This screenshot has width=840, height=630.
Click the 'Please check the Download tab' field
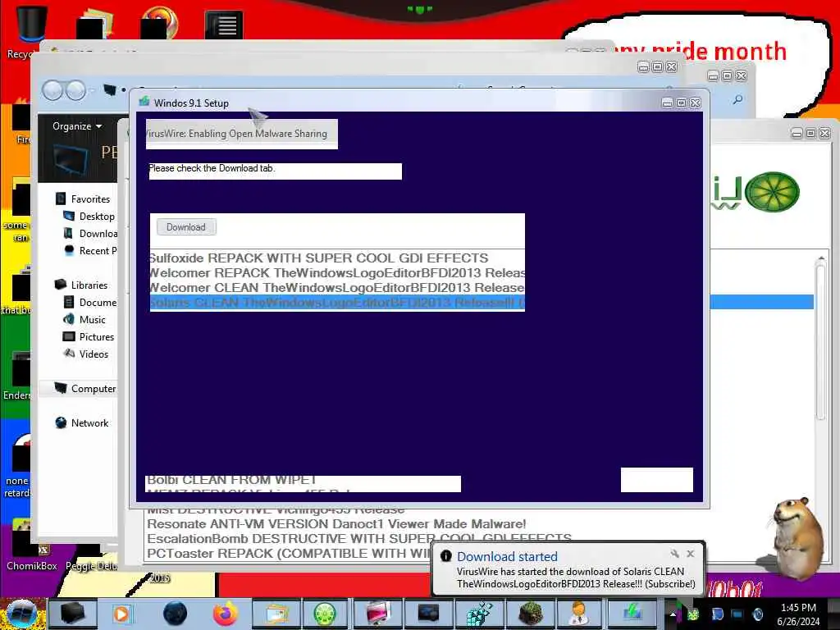click(x=276, y=171)
